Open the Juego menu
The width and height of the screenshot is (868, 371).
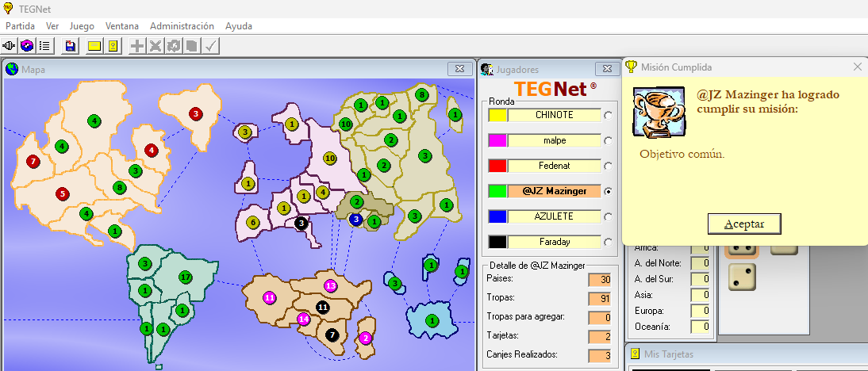click(x=82, y=26)
